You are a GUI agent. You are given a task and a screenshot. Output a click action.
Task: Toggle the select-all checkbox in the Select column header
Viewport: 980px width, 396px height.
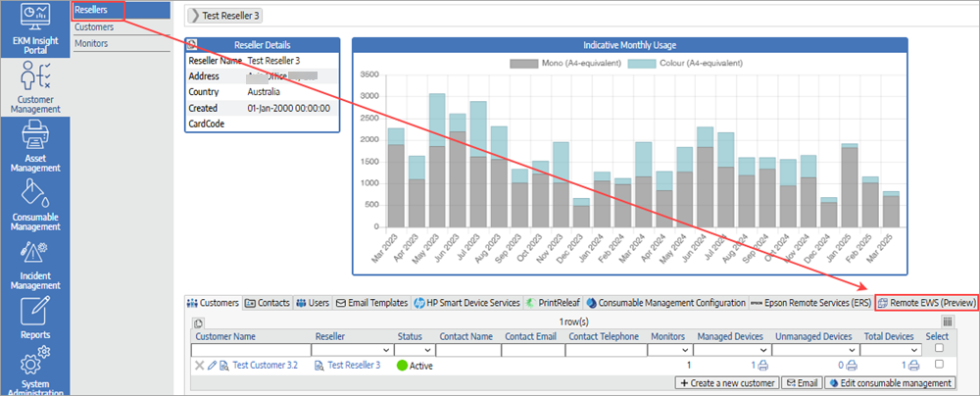[x=937, y=348]
